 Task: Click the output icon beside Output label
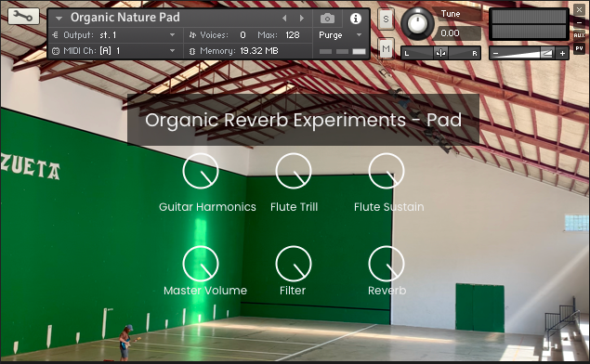click(x=56, y=35)
